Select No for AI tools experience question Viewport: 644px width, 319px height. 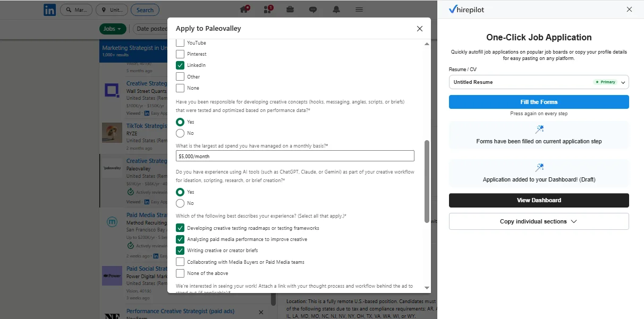click(180, 203)
